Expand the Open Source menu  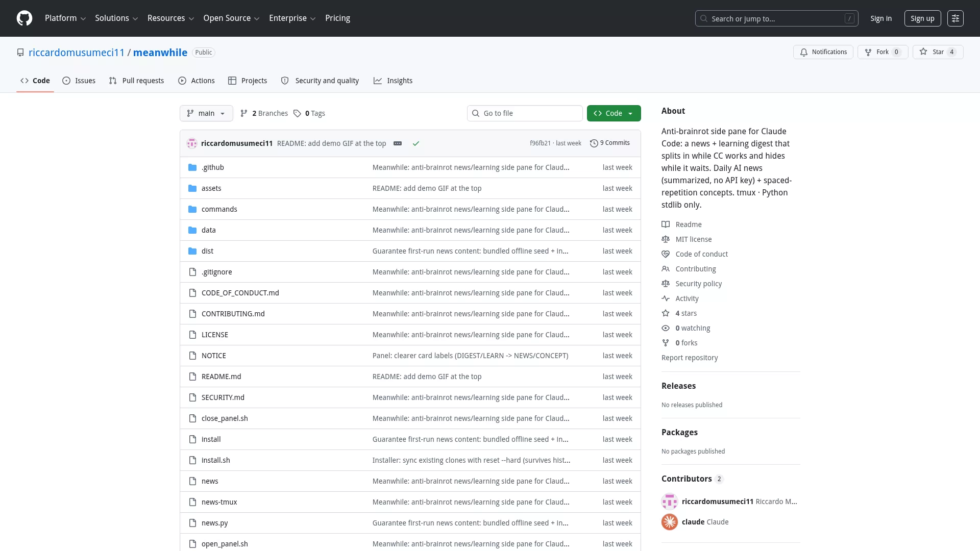coord(231,18)
